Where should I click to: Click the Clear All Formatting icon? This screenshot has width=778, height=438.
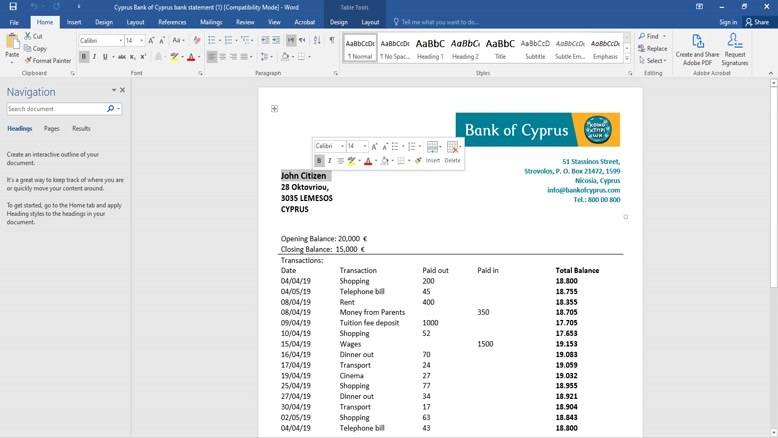point(196,41)
